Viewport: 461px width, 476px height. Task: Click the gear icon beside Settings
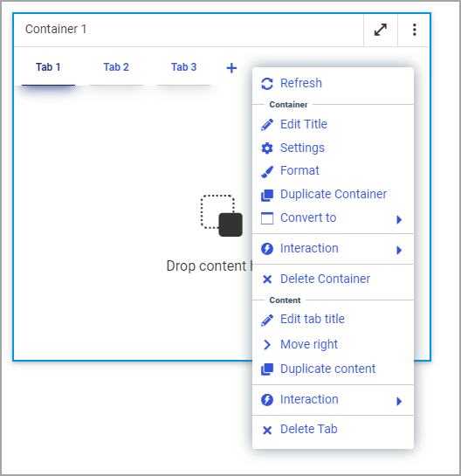pyautogui.click(x=267, y=148)
